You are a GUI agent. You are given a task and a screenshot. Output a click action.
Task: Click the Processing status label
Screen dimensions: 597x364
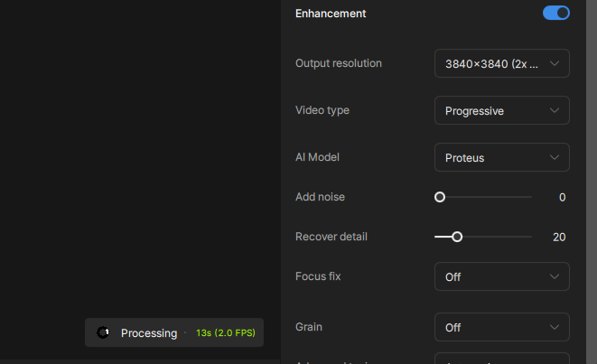[149, 332]
